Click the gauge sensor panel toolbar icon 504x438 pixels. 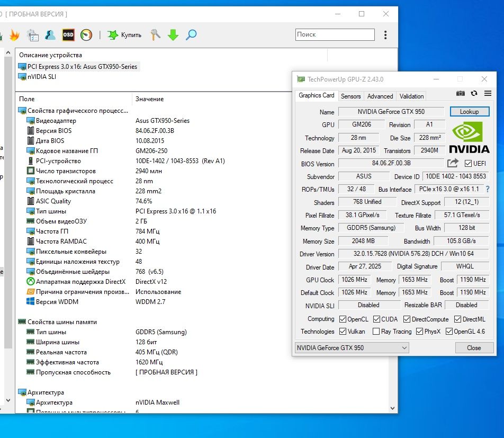86,35
